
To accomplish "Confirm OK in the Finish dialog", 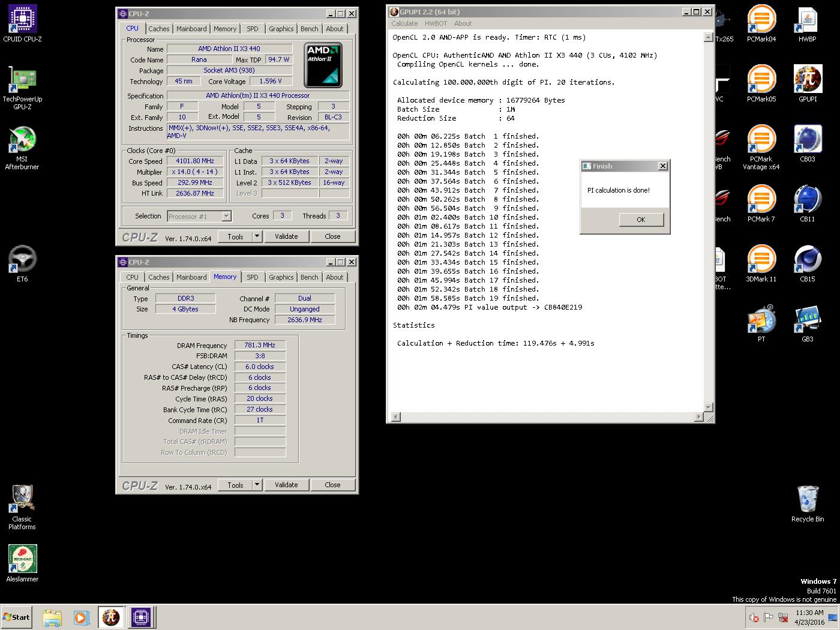I will [641, 220].
